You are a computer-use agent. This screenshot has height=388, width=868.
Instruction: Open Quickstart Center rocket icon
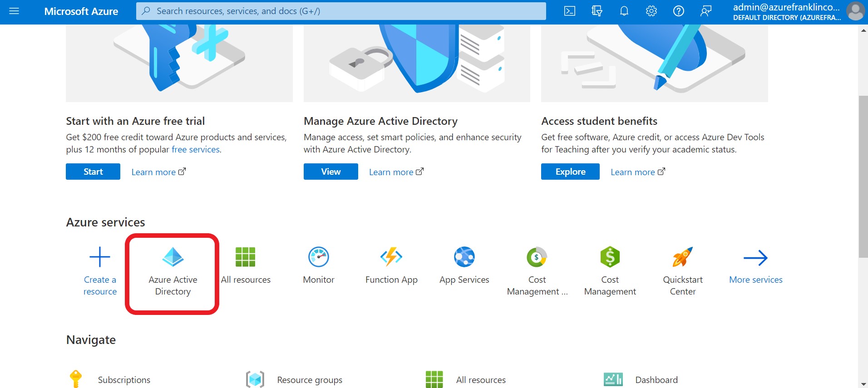(683, 257)
